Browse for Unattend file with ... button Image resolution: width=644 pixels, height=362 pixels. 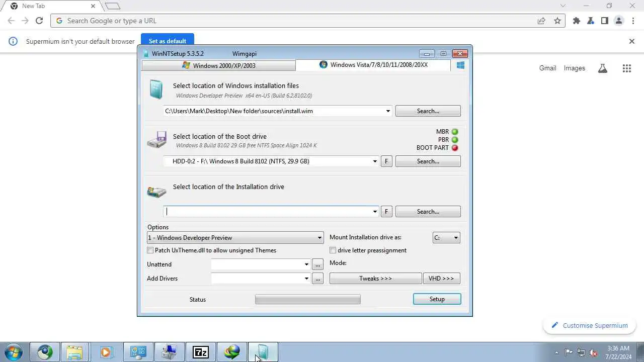click(x=317, y=264)
